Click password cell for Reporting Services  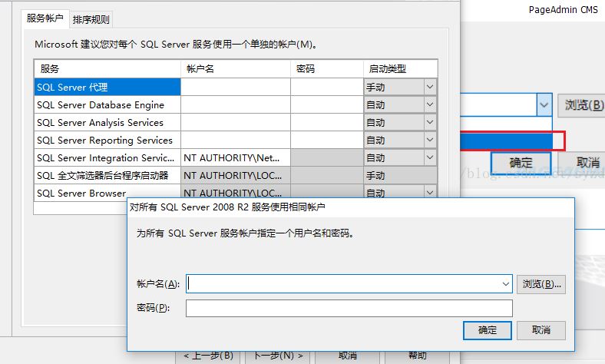(327, 140)
